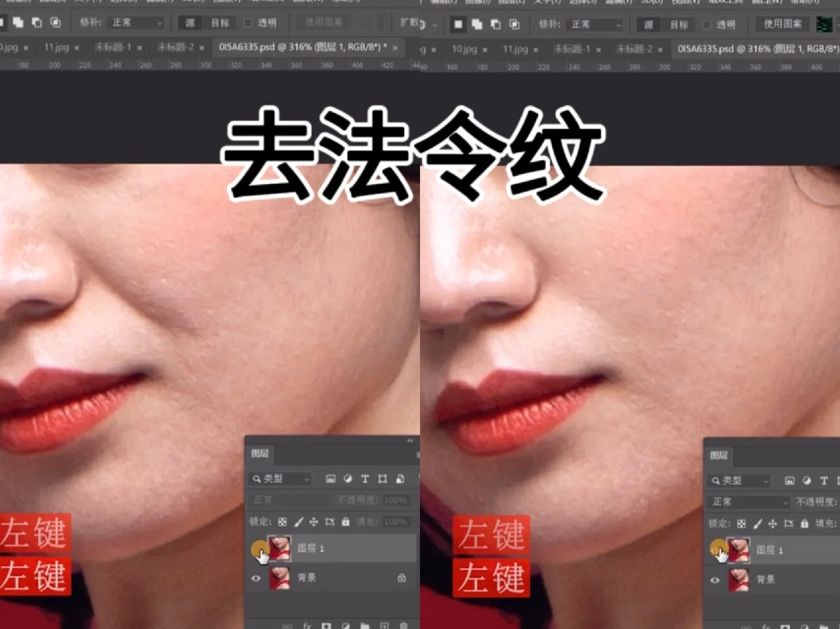Click the text layer filter icon, right panel
The image size is (840, 629).
pyautogui.click(x=824, y=481)
